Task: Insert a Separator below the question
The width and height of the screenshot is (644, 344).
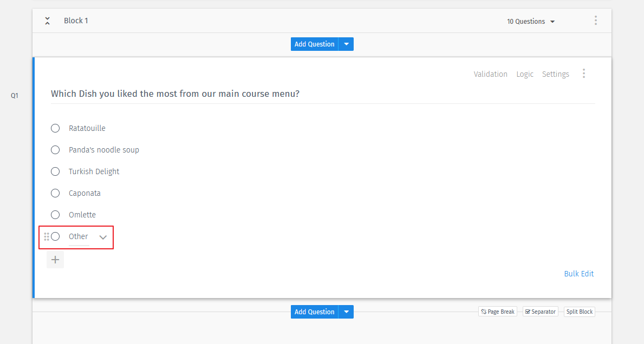Action: [540, 311]
